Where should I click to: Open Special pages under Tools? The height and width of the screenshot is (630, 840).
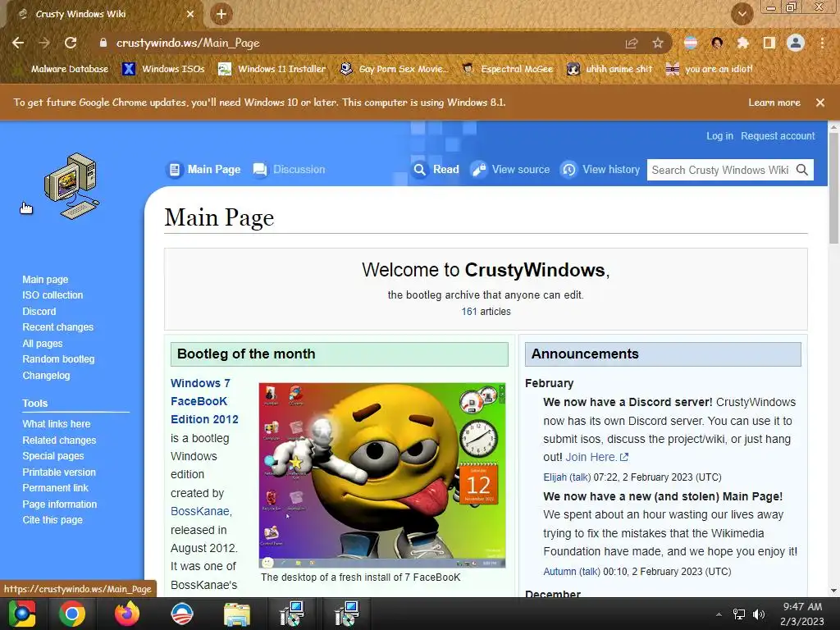[53, 456]
